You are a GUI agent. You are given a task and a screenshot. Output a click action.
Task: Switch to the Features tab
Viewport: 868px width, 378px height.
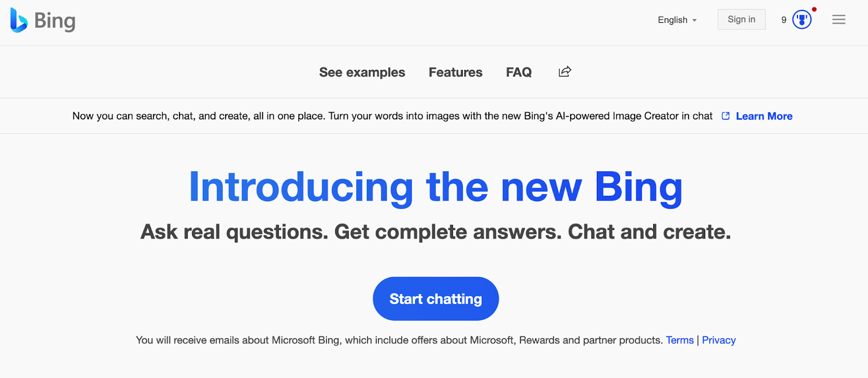coord(455,72)
